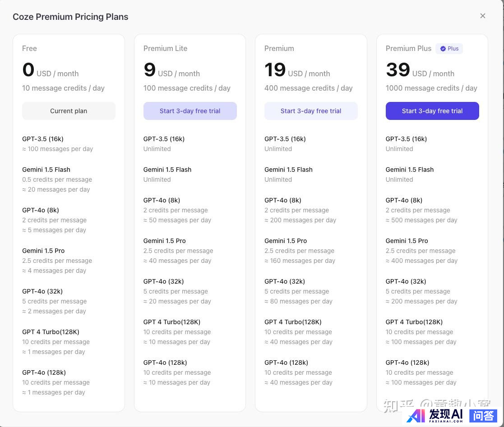504x427 pixels.
Task: Click Gemini 1.5 Flash in Premium Lite plan
Action: click(167, 170)
